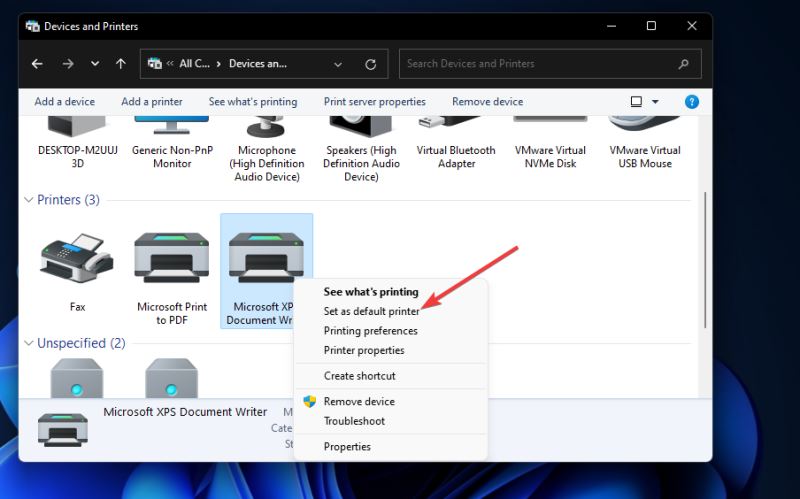Viewport: 800px width, 499px height.
Task: Click Add a printer in toolbar
Action: pyautogui.click(x=152, y=102)
